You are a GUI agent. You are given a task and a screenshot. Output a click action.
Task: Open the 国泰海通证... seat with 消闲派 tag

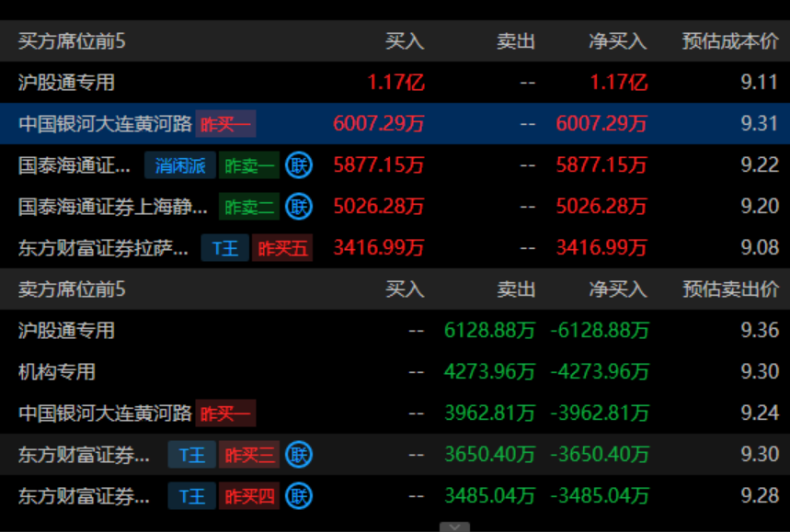tap(74, 165)
